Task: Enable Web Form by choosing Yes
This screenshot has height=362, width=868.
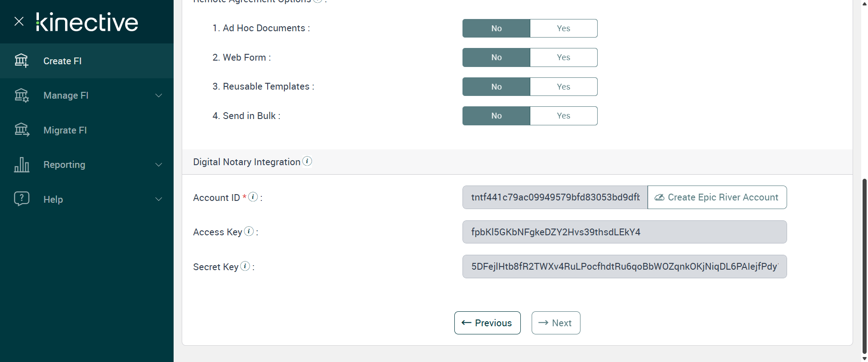Action: pos(563,57)
